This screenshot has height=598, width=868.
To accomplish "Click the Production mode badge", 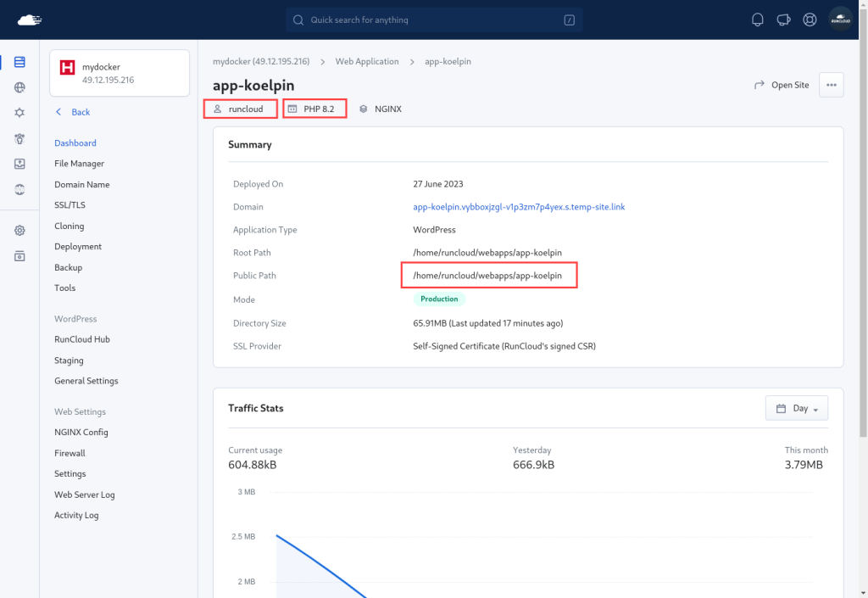I will [x=439, y=299].
